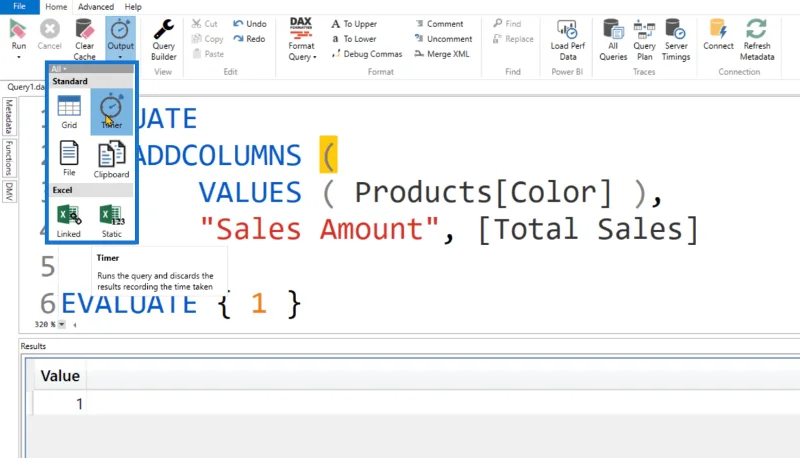Viewport: 800px width, 458px height.
Task: Redo the last edit
Action: point(249,39)
